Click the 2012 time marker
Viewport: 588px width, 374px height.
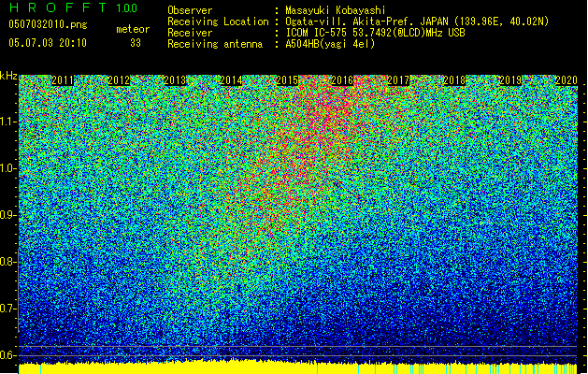[119, 80]
